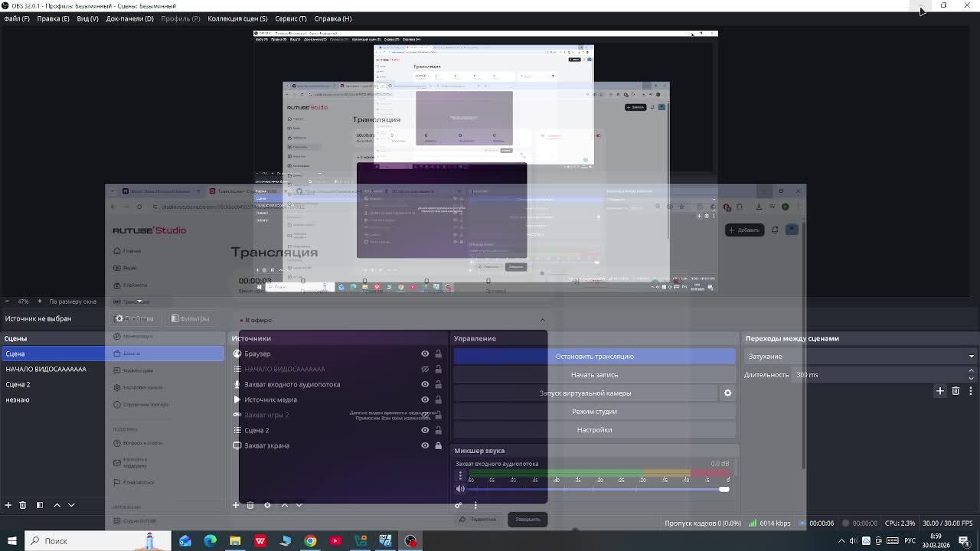This screenshot has height=551, width=980.
Task: Zoom out preview with minus icon
Action: coord(7,302)
